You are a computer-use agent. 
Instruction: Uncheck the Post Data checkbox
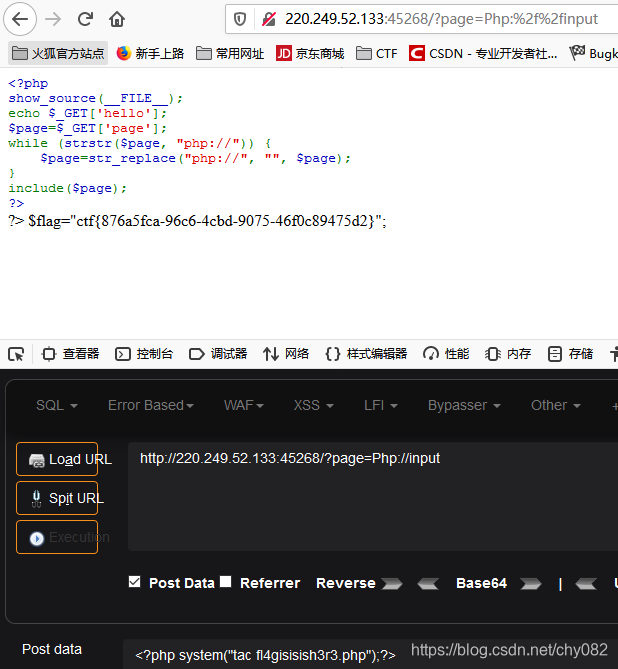click(134, 582)
